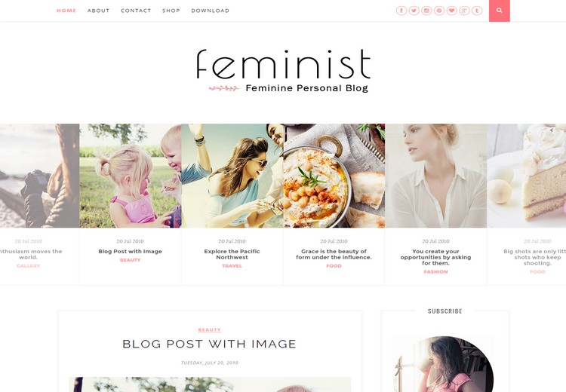
Task: Open the Contact page from the navigation
Action: tap(136, 11)
